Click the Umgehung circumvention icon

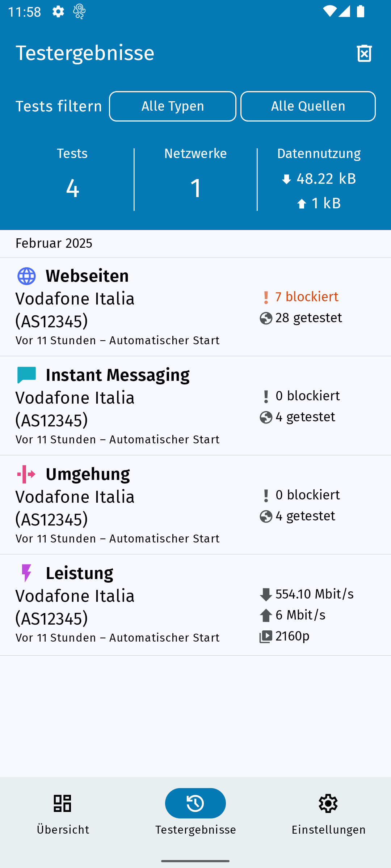pos(27,474)
